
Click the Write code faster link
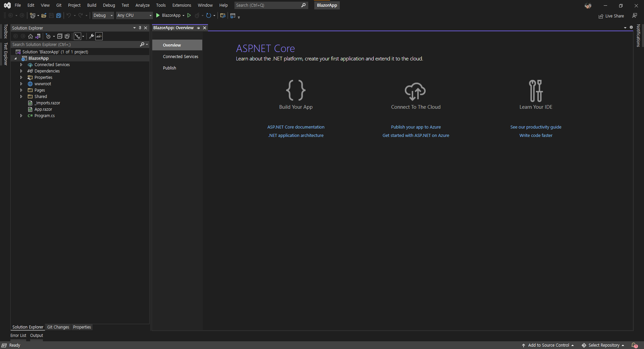(x=536, y=136)
